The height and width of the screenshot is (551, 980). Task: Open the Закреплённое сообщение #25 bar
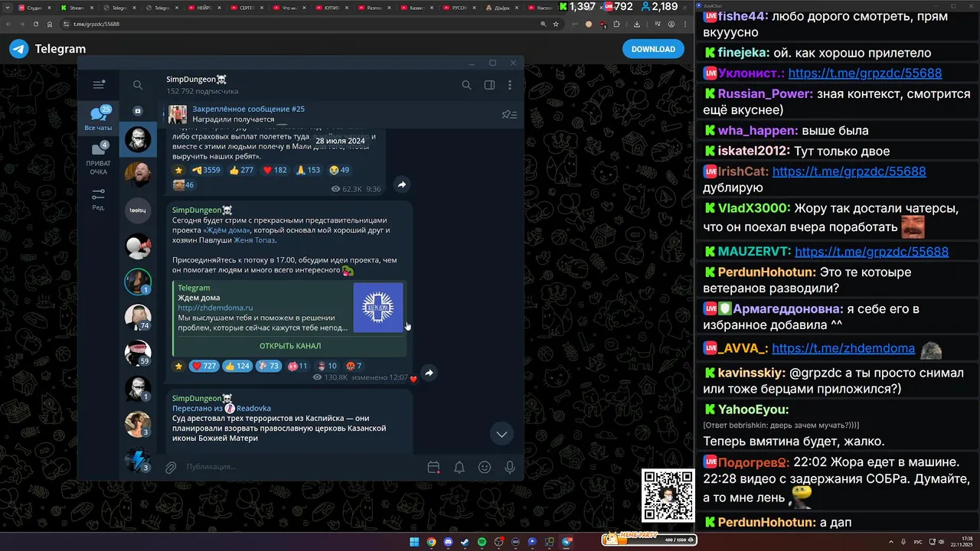tap(329, 114)
